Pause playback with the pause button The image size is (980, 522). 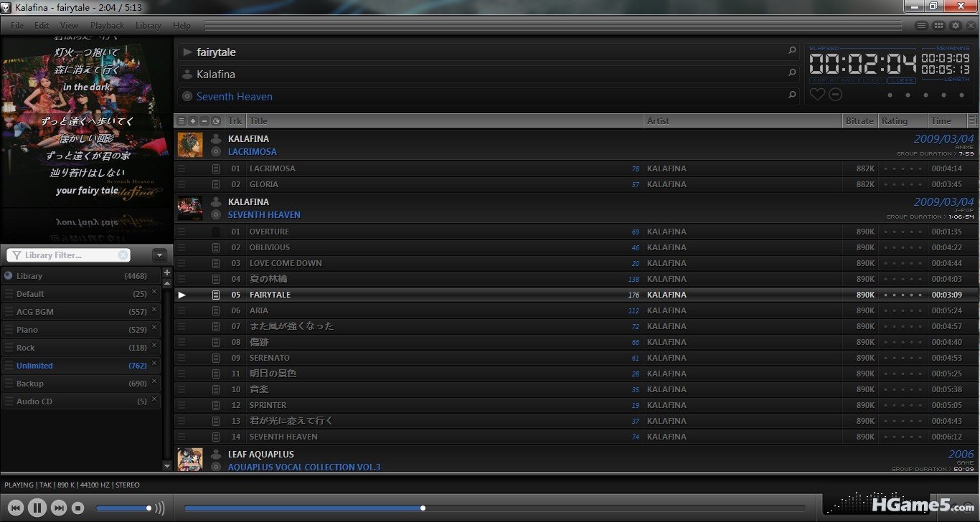37,508
